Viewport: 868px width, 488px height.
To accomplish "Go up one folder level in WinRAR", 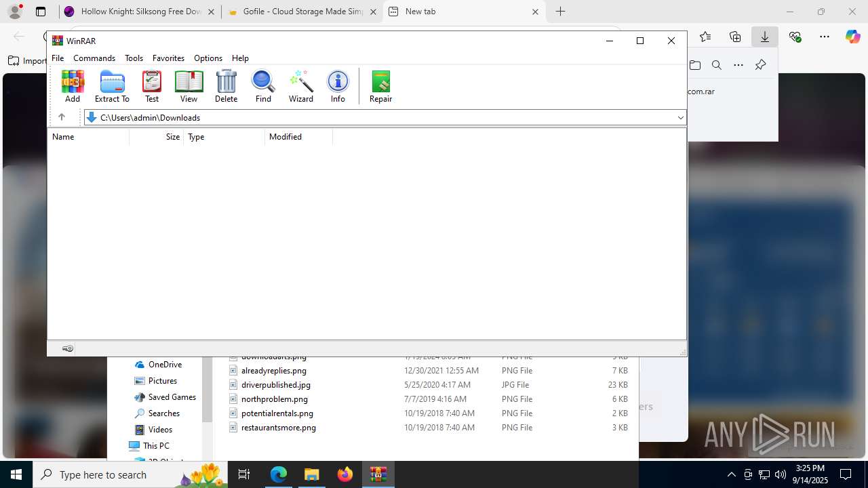I will pos(61,117).
